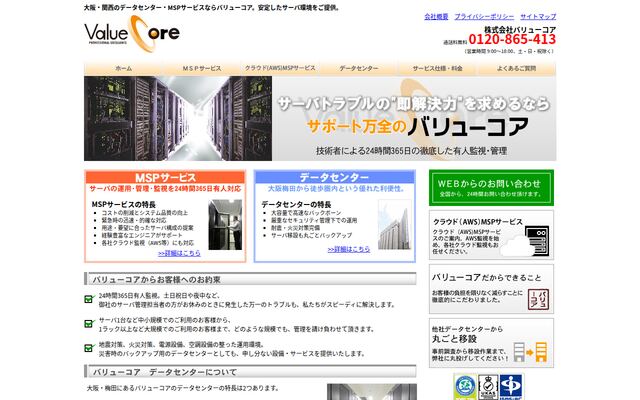Click the red バリュー seal icon
The image size is (640, 400).
click(538, 299)
